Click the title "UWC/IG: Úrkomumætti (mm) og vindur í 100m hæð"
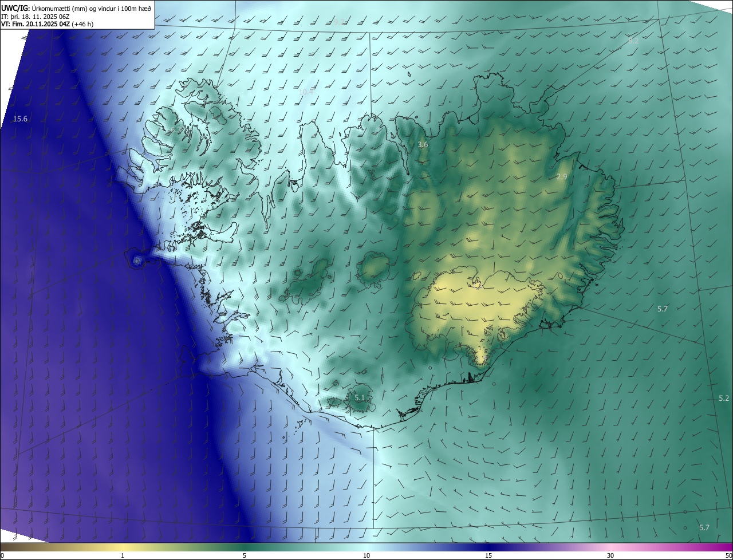733x560 pixels. coord(76,8)
